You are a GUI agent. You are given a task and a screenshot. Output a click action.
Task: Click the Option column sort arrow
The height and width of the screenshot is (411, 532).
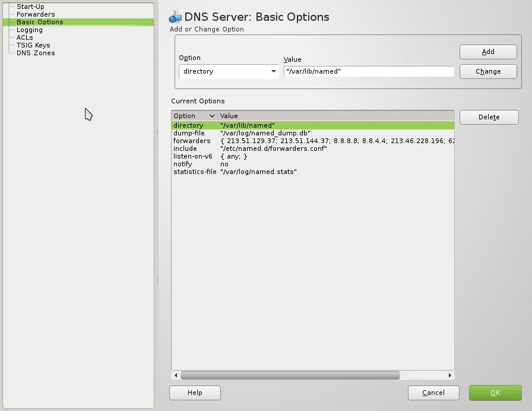point(212,116)
